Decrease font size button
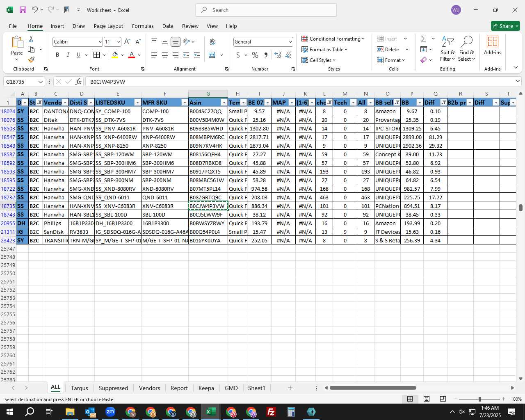This screenshot has height=420, width=525. [138, 42]
